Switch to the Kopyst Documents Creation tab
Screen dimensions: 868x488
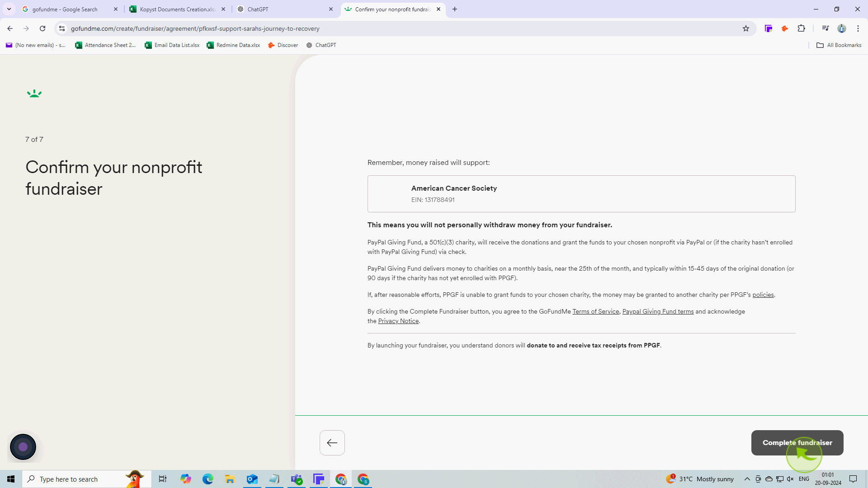pos(178,9)
